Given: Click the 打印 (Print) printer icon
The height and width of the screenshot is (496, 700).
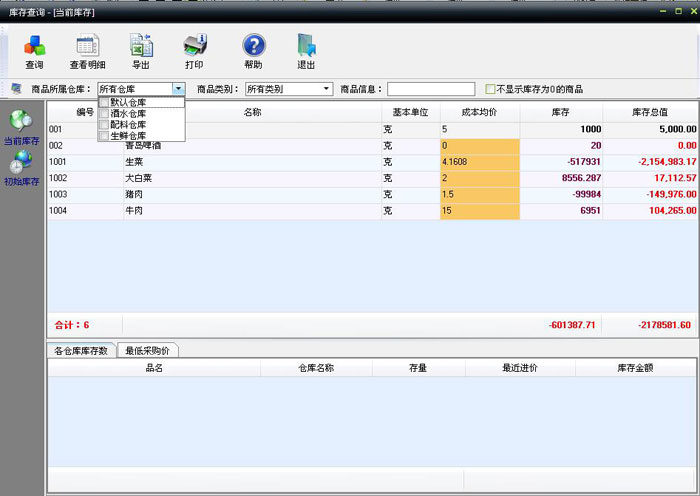Looking at the screenshot, I should point(194,50).
